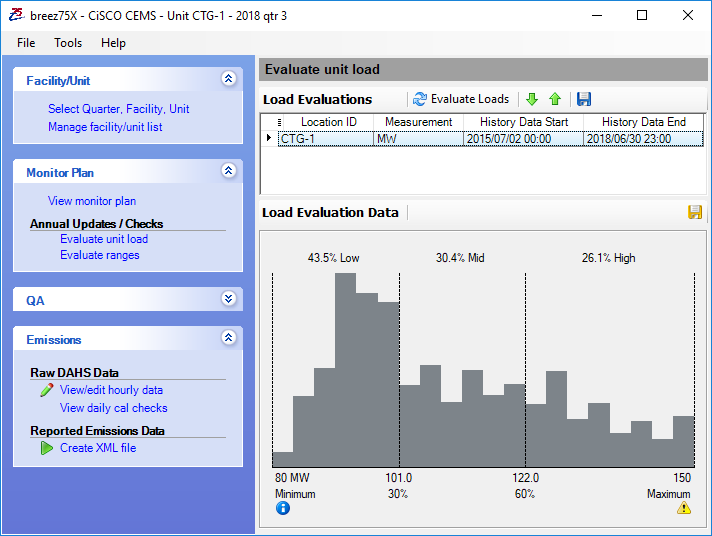
Task: Click the 101.0 axis value
Action: (399, 478)
